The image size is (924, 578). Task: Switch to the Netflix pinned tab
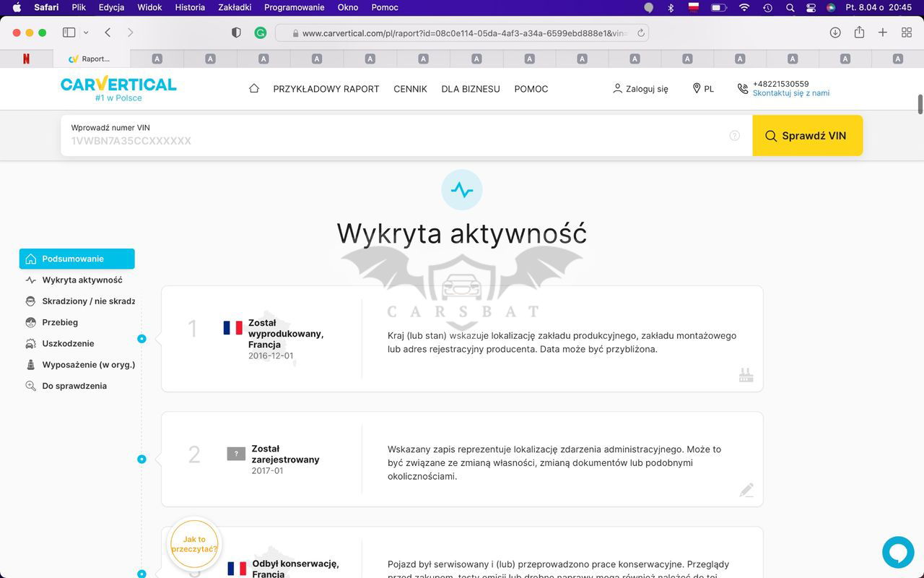(x=26, y=59)
